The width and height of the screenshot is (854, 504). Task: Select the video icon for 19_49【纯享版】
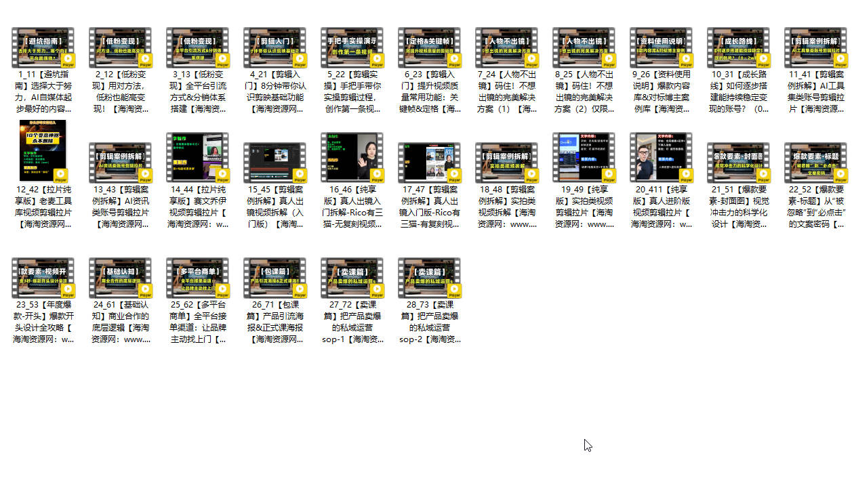(584, 158)
